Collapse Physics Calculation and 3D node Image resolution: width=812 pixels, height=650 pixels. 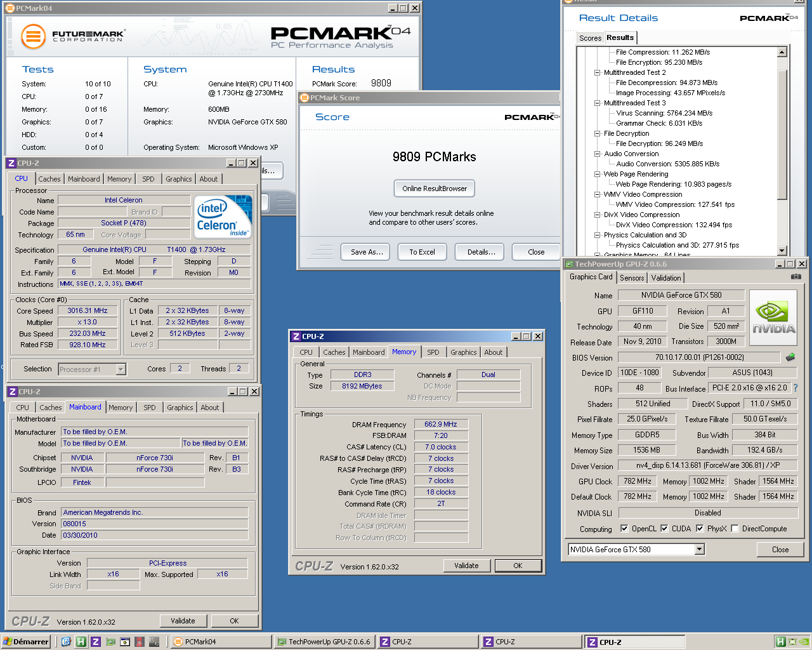(597, 235)
